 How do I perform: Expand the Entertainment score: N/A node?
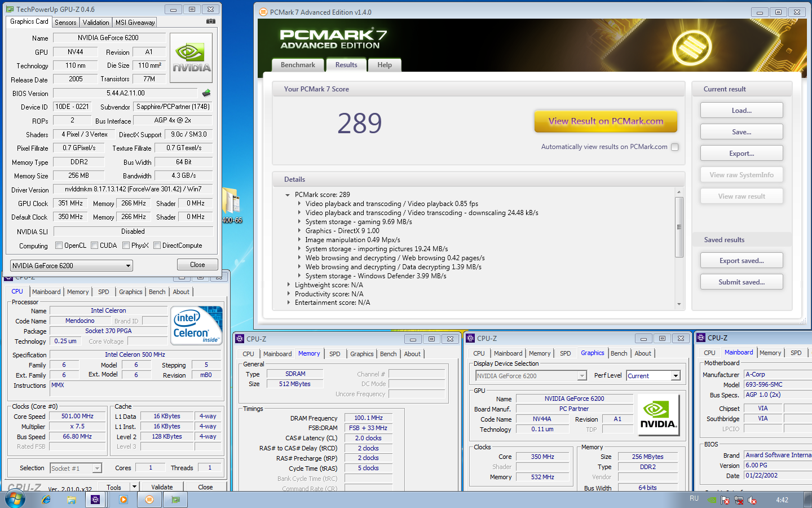pyautogui.click(x=288, y=303)
